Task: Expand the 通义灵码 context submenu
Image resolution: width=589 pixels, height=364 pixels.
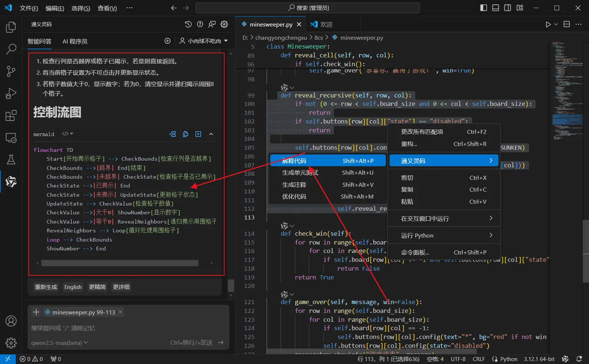Action: click(443, 161)
